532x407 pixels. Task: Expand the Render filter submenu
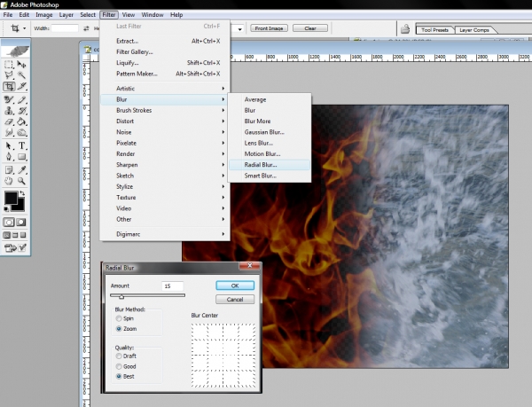165,153
